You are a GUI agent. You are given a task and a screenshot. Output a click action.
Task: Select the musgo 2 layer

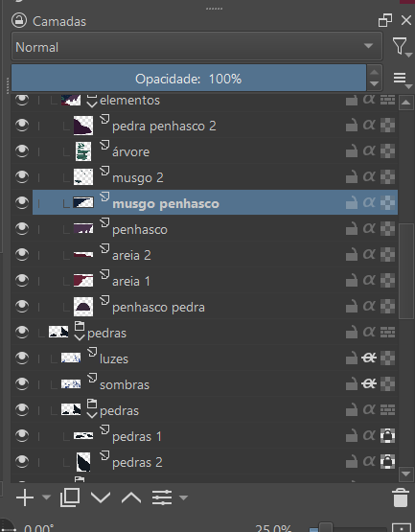(x=215, y=176)
